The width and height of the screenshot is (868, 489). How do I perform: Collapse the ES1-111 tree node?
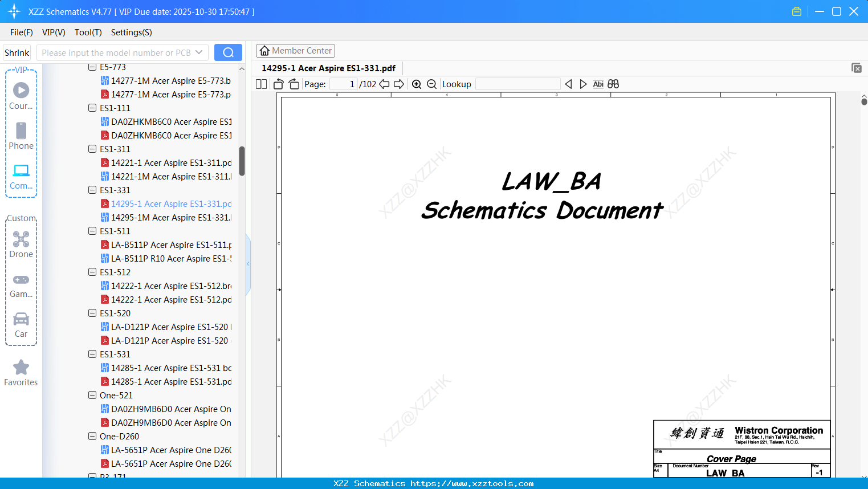92,108
